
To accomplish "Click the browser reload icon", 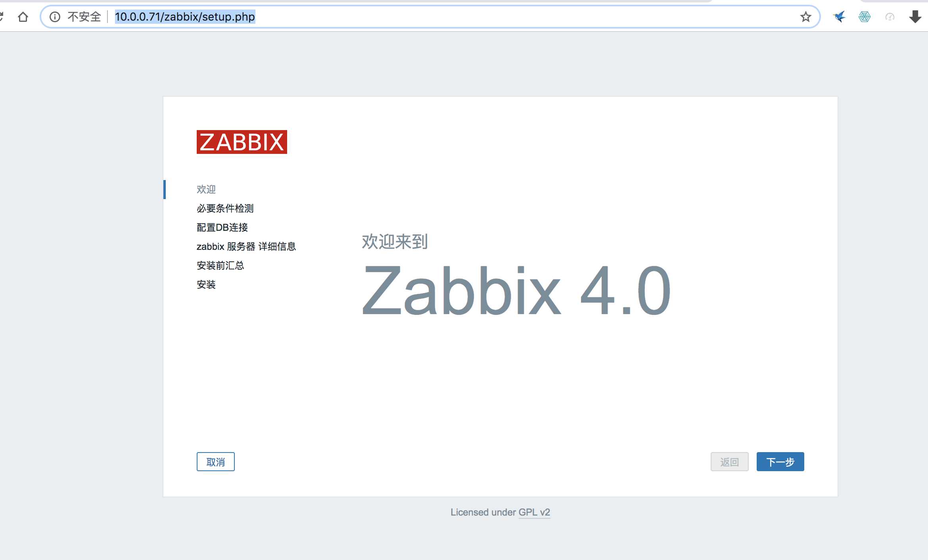I will coord(2,17).
